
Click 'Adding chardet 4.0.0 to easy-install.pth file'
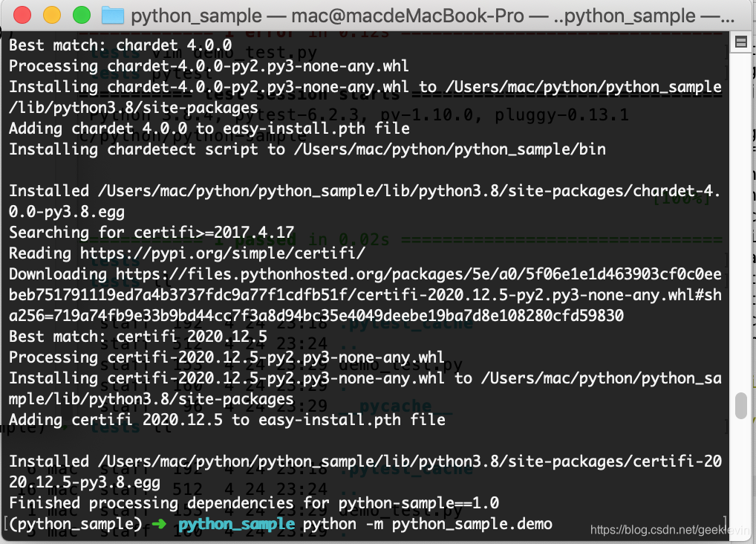tap(209, 129)
